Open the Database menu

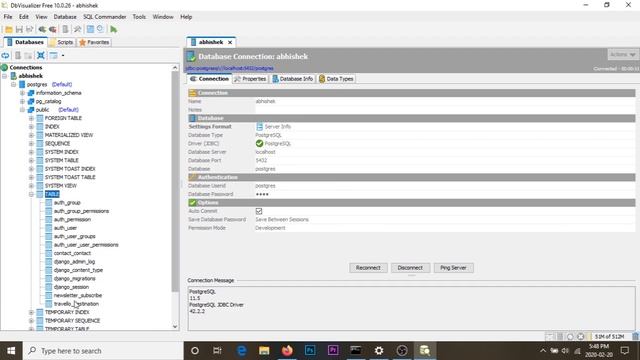click(65, 17)
